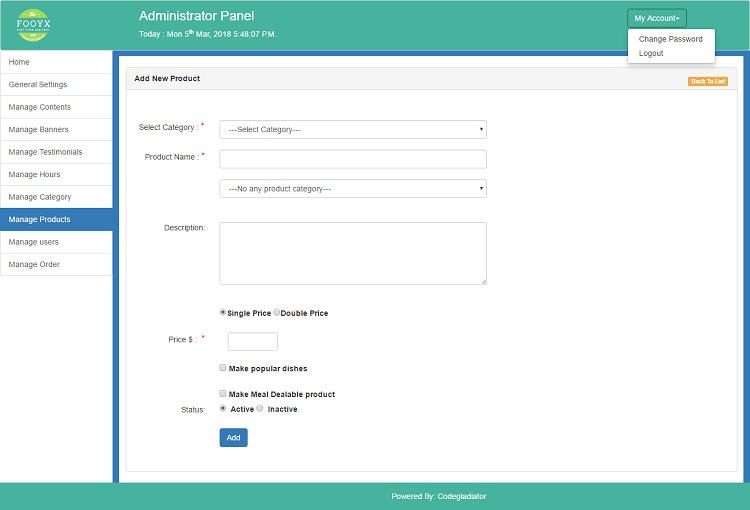
Task: Open the My Account dropdown
Action: pyautogui.click(x=656, y=18)
